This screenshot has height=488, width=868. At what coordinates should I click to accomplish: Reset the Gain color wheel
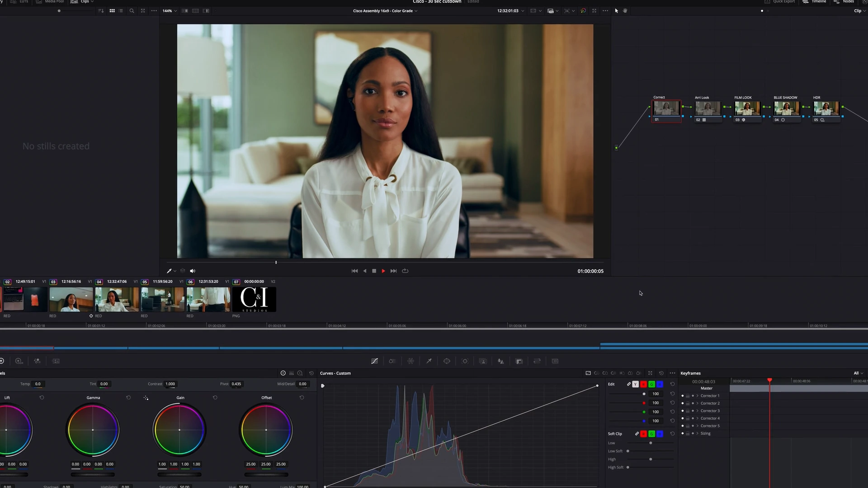point(215,398)
